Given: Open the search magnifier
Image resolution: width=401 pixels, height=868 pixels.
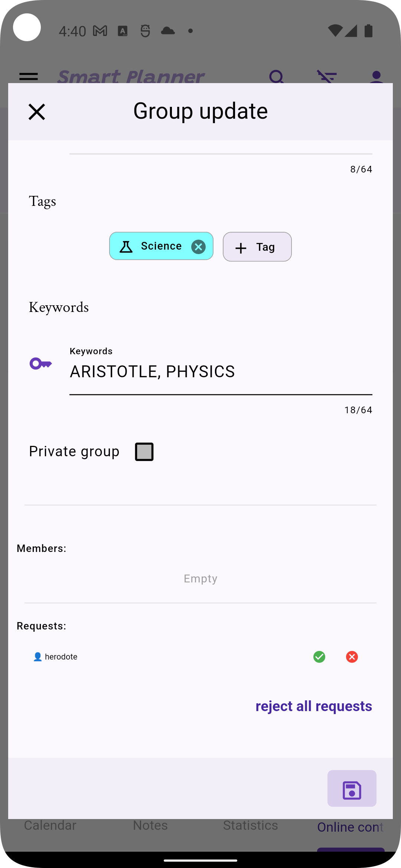Looking at the screenshot, I should [x=277, y=77].
